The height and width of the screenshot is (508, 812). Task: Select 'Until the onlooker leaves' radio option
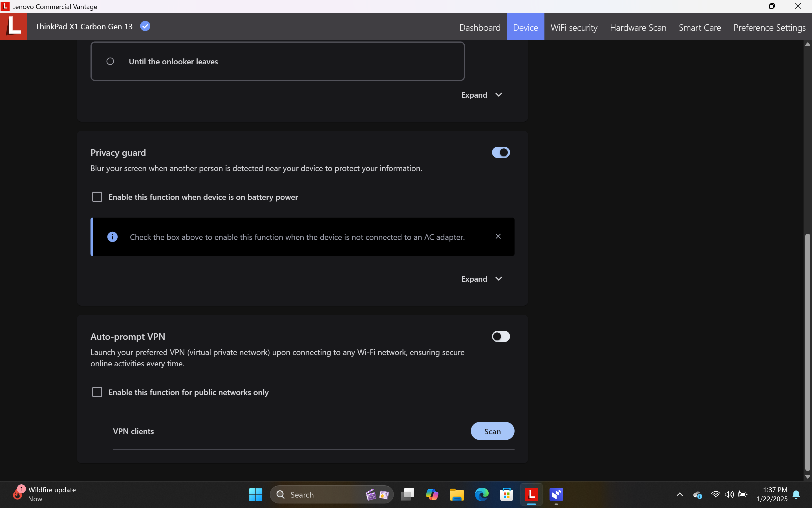coord(110,62)
